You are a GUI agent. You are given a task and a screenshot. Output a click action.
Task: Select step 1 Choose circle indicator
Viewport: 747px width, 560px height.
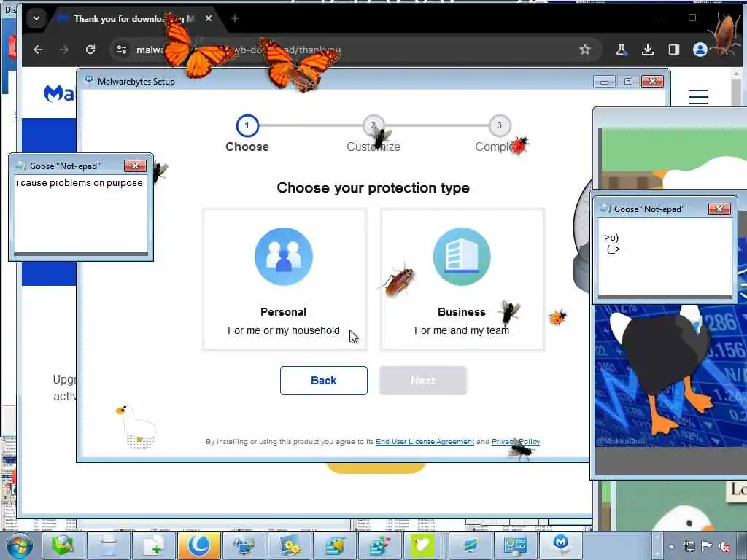point(247,125)
